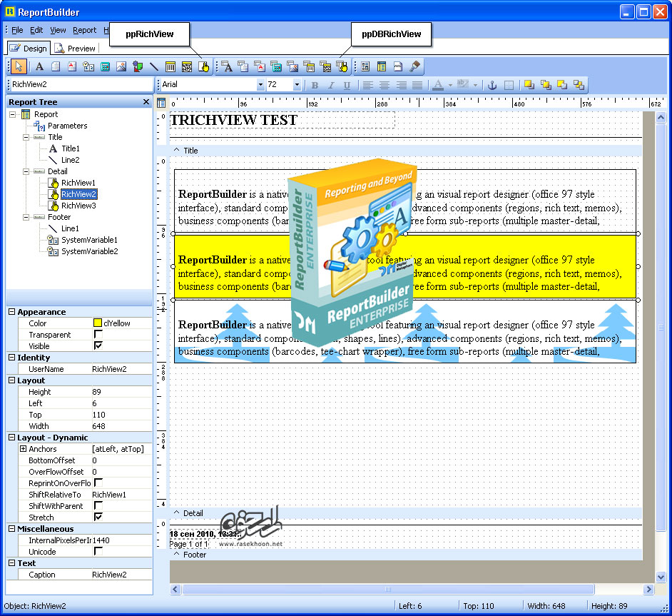Click the paint brush toolbar icon
This screenshot has height=616, width=672.
[414, 66]
